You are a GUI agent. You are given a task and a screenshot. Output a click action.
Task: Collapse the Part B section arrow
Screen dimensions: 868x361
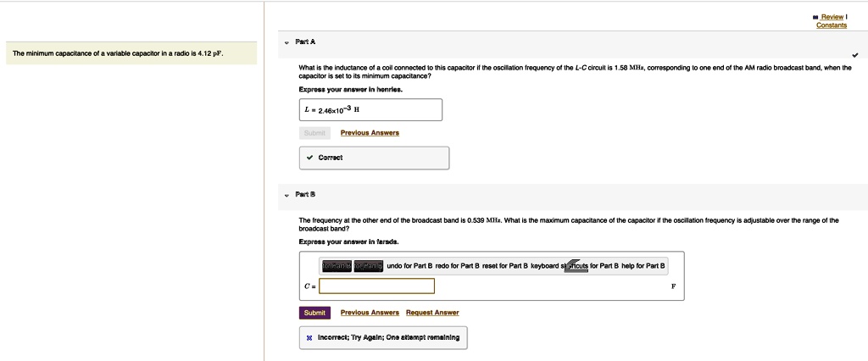(287, 196)
